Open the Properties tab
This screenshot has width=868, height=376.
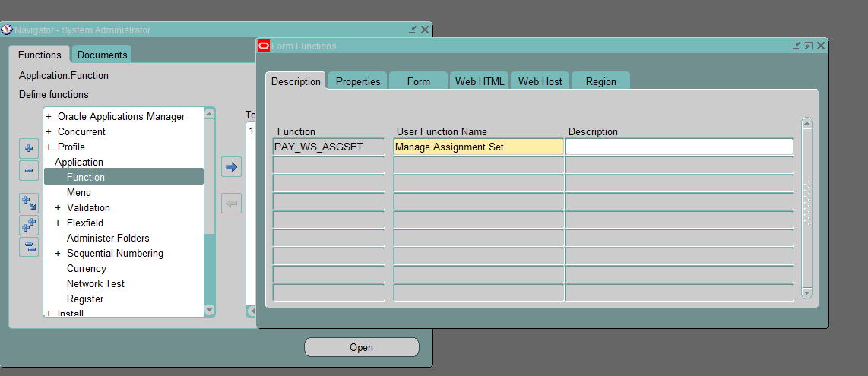coord(358,81)
